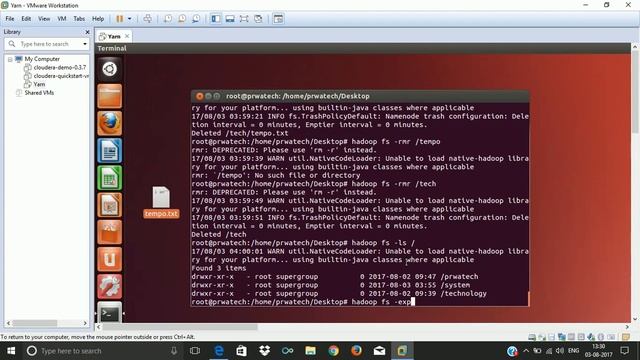Select the cloudera-demo-0.3.7 virtual machine
The width and height of the screenshot is (640, 360).
[60, 67]
